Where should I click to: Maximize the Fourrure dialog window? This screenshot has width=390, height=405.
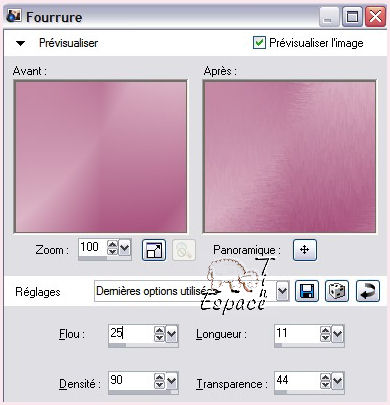352,17
